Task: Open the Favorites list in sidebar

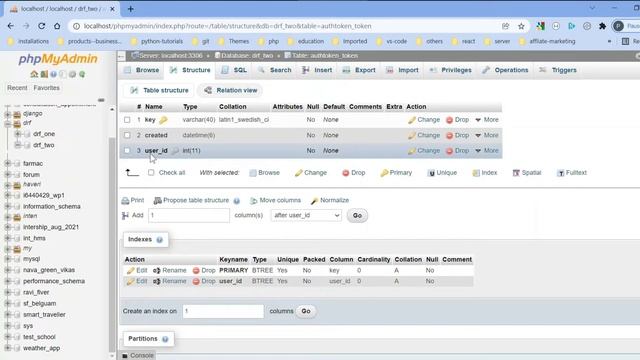Action: pos(47,88)
